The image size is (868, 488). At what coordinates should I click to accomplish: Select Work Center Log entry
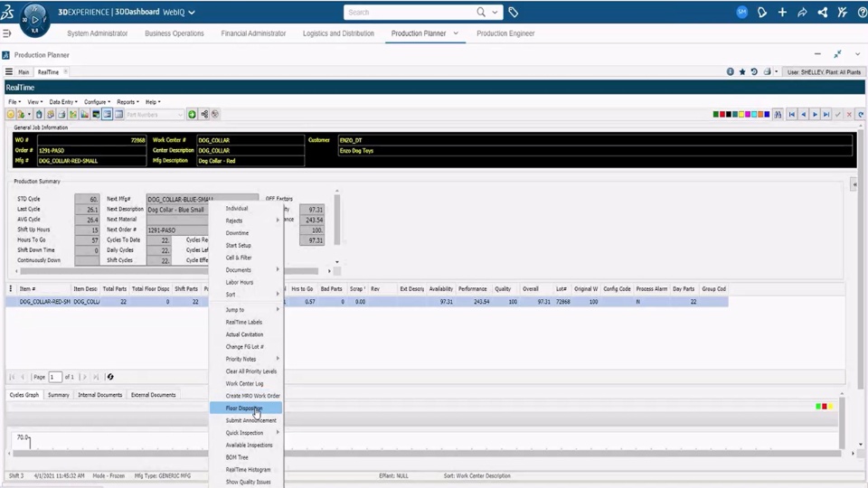click(x=246, y=383)
